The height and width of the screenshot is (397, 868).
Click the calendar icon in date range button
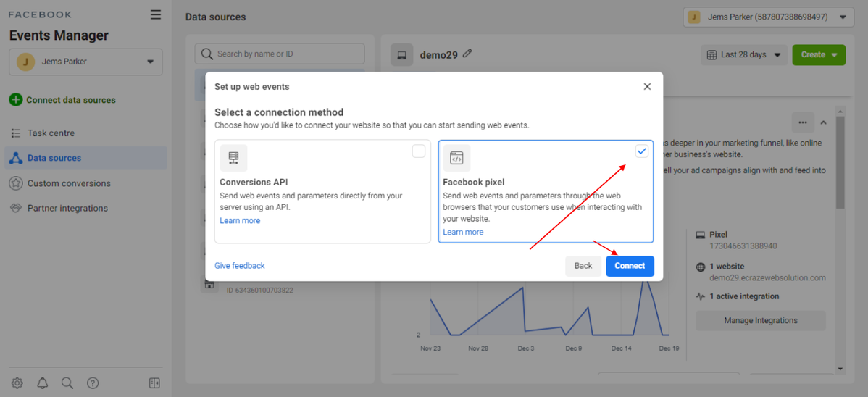(x=712, y=55)
